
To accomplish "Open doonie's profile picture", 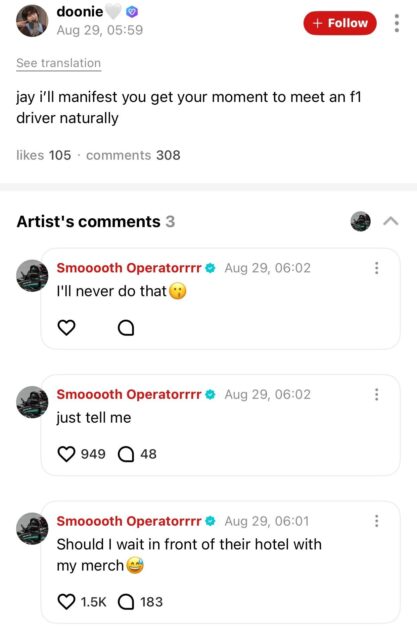I will [x=32, y=21].
